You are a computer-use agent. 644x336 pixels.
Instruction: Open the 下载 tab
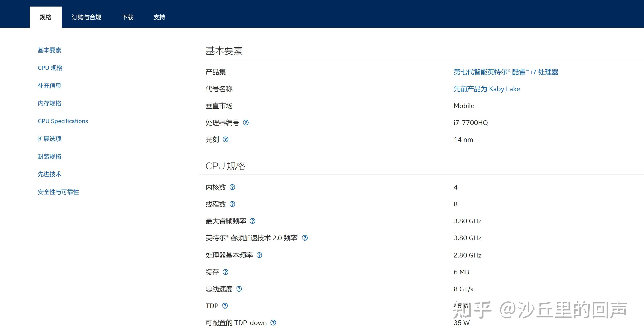128,17
